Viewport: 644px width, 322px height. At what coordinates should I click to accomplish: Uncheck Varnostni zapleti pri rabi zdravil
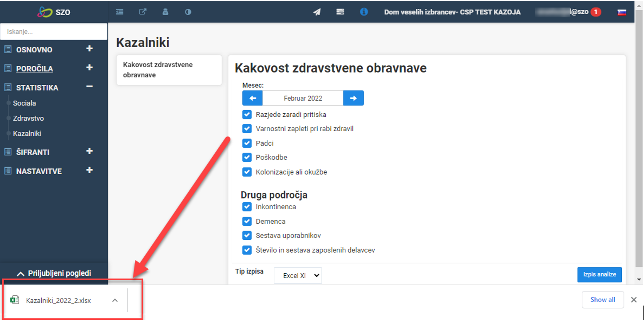[x=247, y=129]
